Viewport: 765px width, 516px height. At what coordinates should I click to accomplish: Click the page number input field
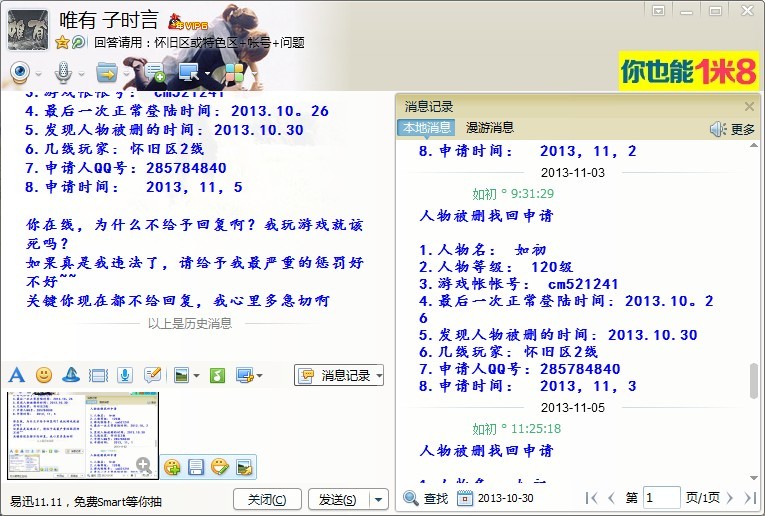[x=661, y=498]
